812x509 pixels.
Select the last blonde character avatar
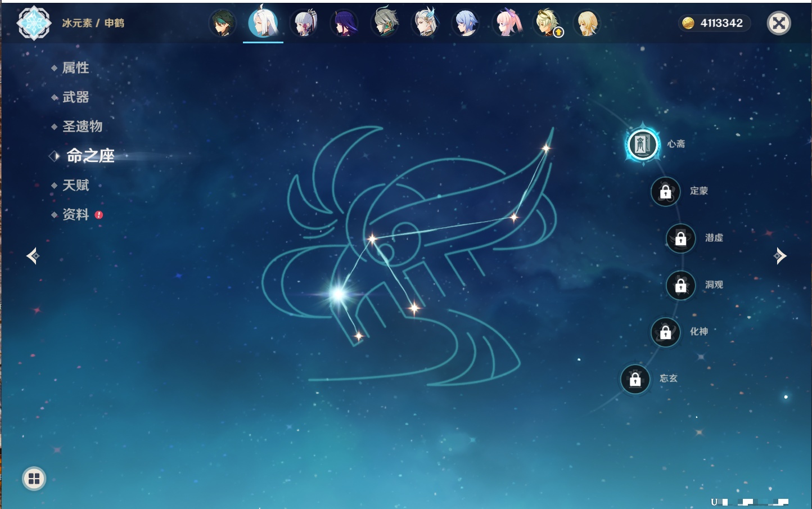tap(587, 24)
